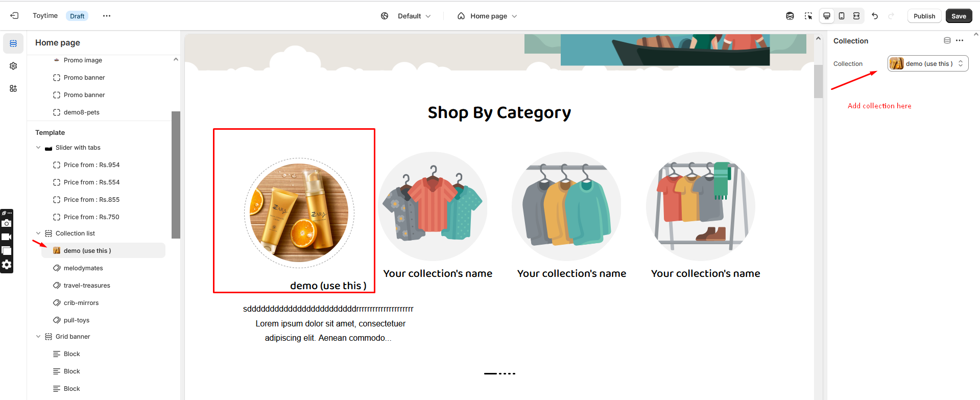Click the Publish button
This screenshot has height=400, width=980.
(924, 16)
